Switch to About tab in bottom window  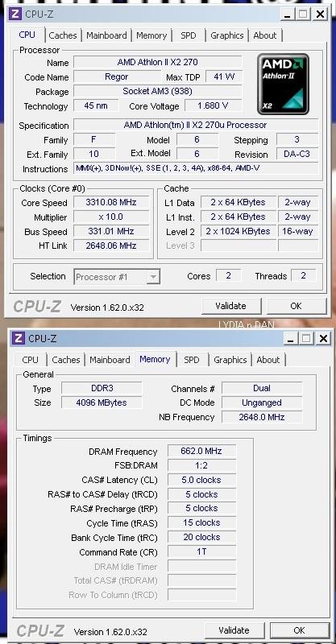[268, 360]
